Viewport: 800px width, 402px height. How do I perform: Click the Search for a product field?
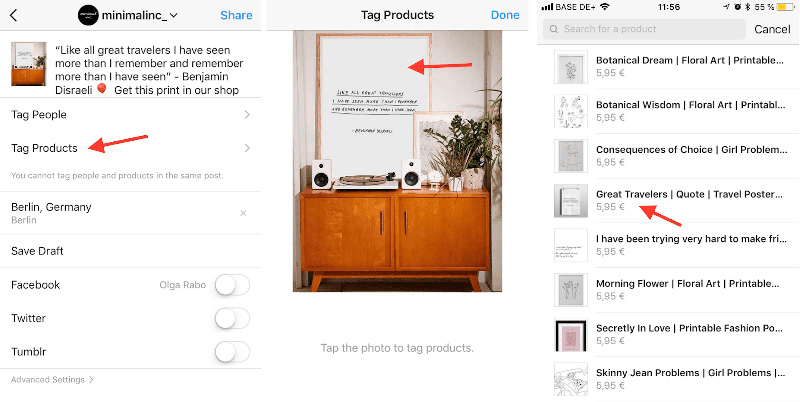tap(644, 29)
